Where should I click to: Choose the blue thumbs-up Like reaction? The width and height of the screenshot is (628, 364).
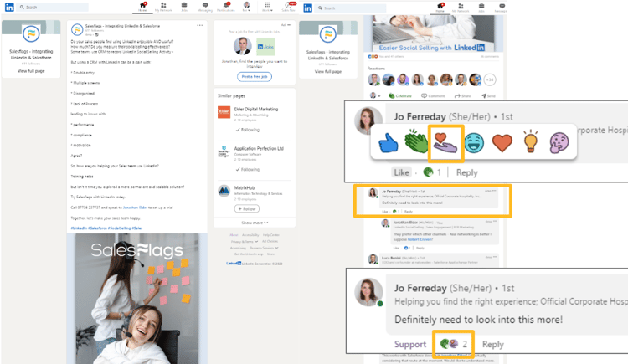tap(388, 142)
